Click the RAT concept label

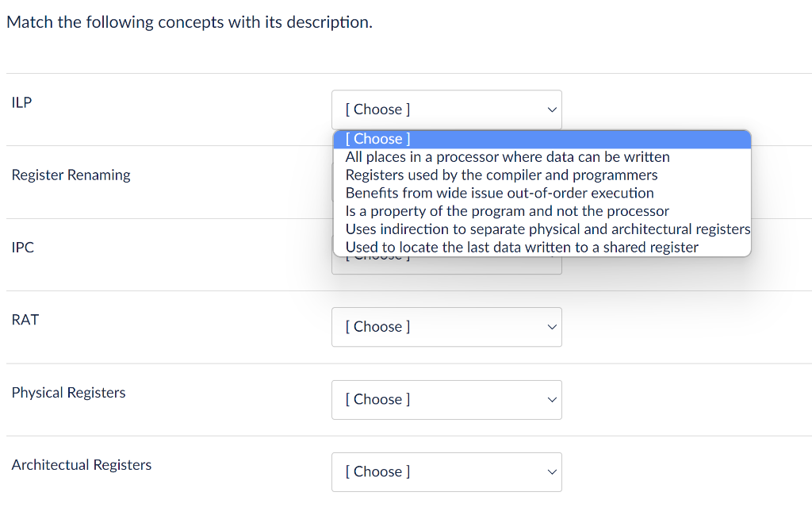[25, 320]
